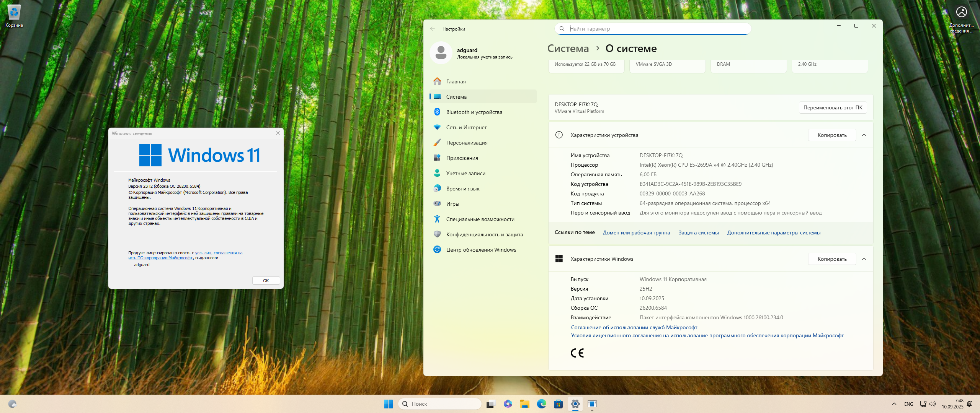Show hidden tray icons chevron
The height and width of the screenshot is (413, 980).
tap(894, 404)
